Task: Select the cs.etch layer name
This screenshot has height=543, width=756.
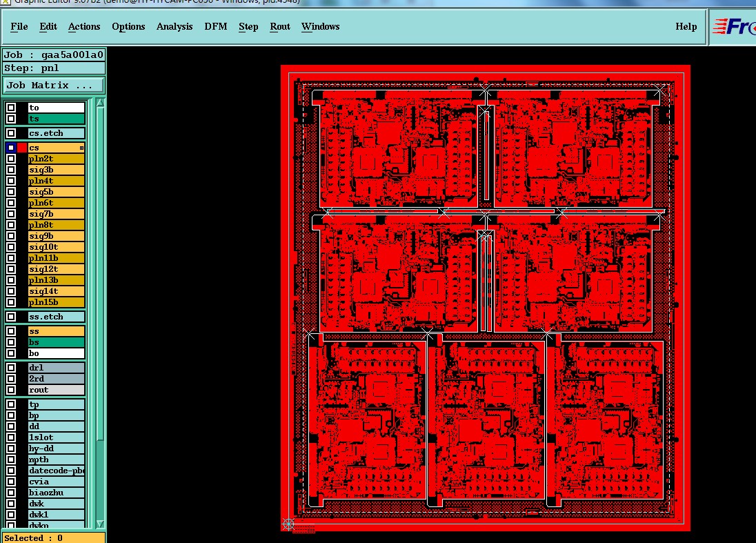Action: coord(57,133)
